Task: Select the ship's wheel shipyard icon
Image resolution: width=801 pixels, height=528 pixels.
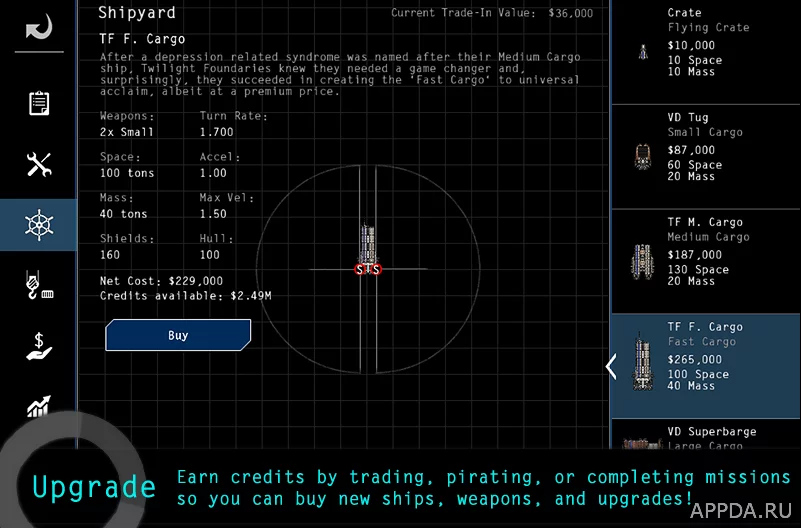Action: [39, 225]
